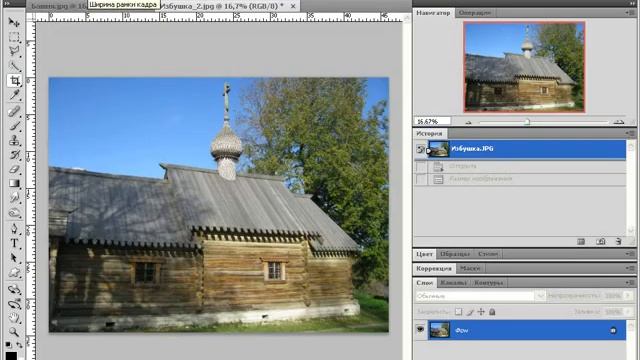Select the Move tool
The image size is (640, 360).
tap(14, 22)
